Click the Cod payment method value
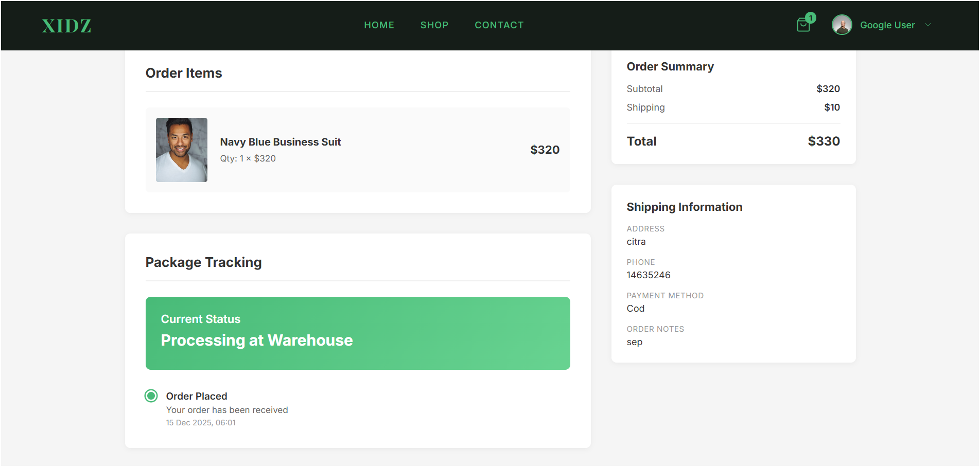Viewport: 980px width, 467px height. pyautogui.click(x=635, y=309)
